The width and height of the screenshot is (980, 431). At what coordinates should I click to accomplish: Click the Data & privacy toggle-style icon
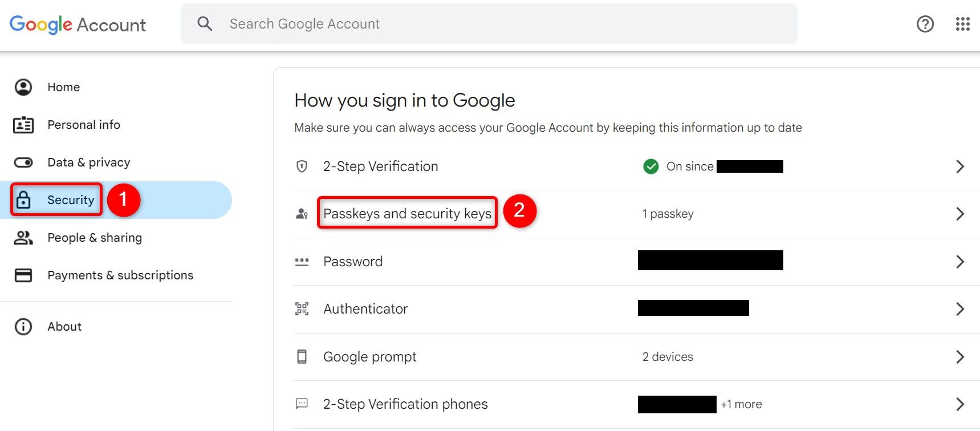pos(23,162)
